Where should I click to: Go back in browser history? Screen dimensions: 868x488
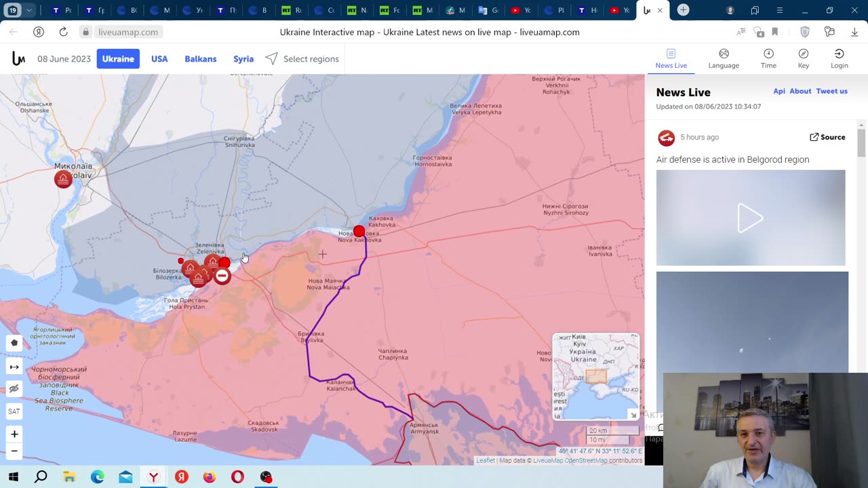pos(14,32)
